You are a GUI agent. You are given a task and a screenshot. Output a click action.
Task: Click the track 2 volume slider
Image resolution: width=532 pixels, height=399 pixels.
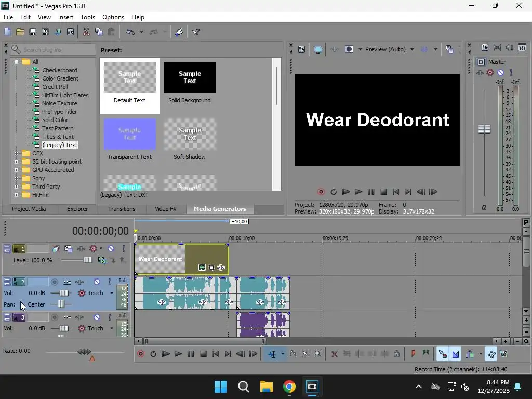[x=64, y=293]
